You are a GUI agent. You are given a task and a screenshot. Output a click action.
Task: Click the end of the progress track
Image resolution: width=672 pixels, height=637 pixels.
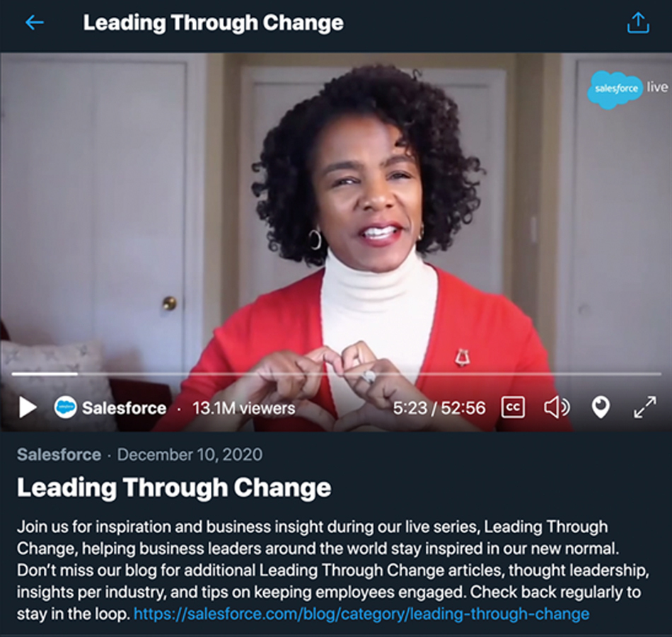(659, 374)
